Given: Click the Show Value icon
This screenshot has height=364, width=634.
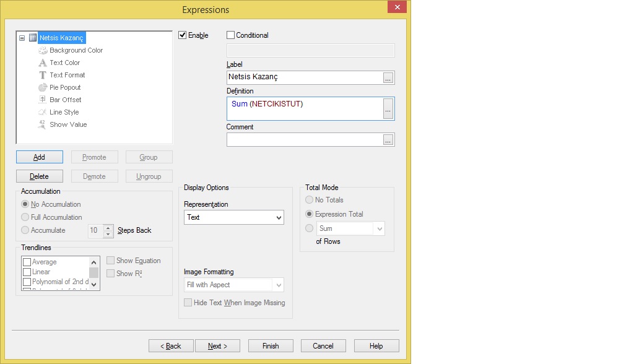Looking at the screenshot, I should (43, 124).
